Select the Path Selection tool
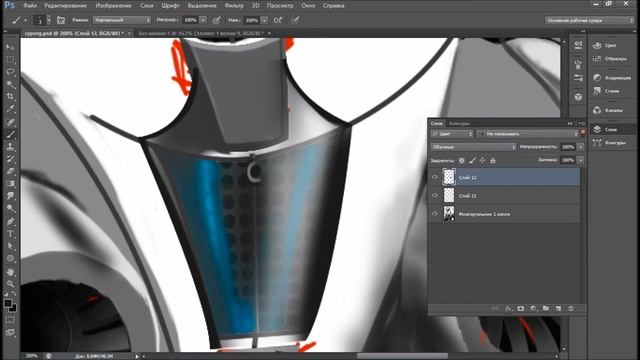640x360 pixels. tap(10, 246)
